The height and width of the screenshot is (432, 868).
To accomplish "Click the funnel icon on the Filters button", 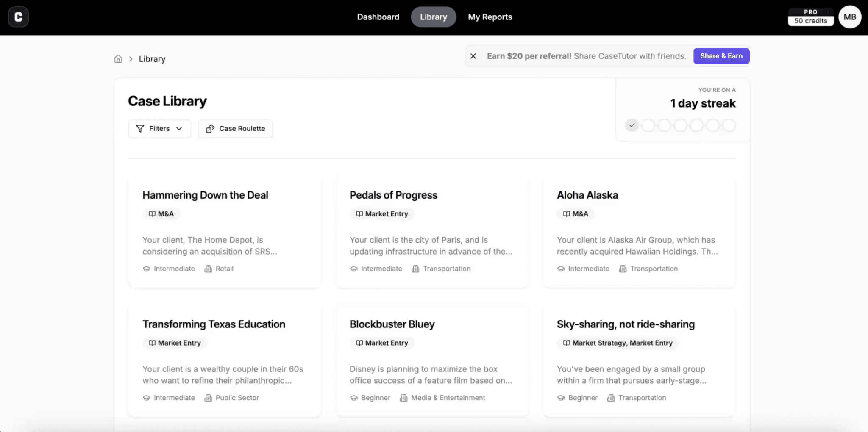I will click(x=140, y=128).
